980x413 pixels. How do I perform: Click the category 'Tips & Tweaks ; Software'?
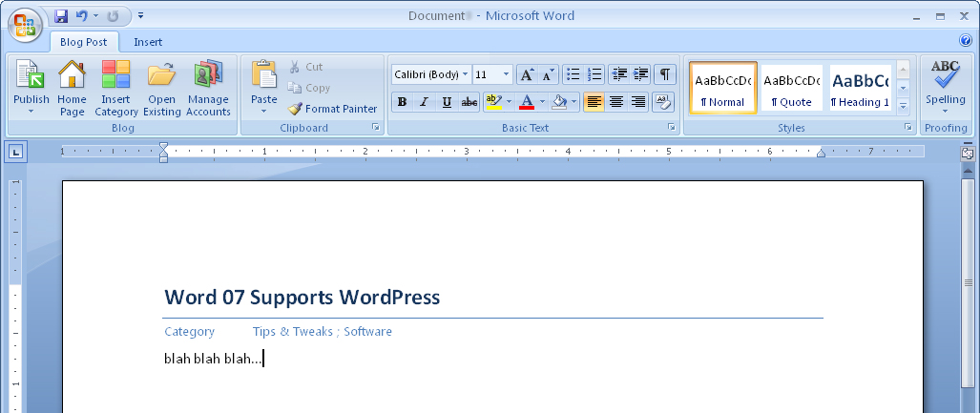click(x=322, y=332)
